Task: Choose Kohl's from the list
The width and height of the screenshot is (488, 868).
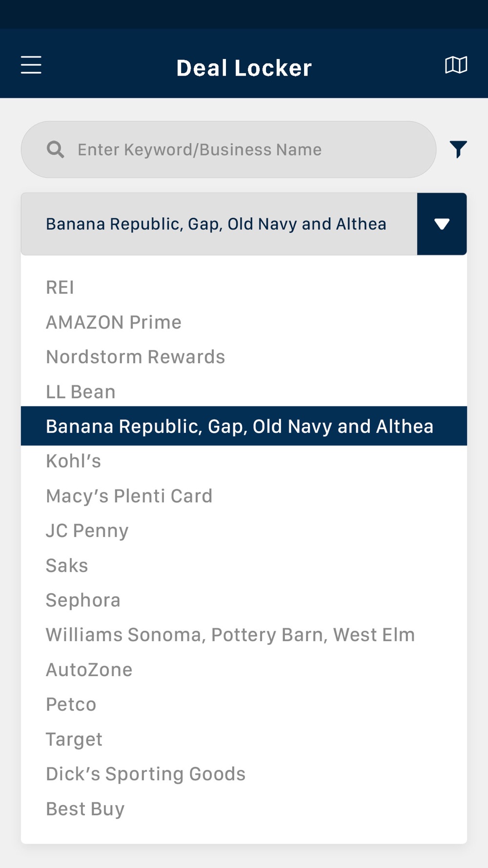Action: click(244, 461)
